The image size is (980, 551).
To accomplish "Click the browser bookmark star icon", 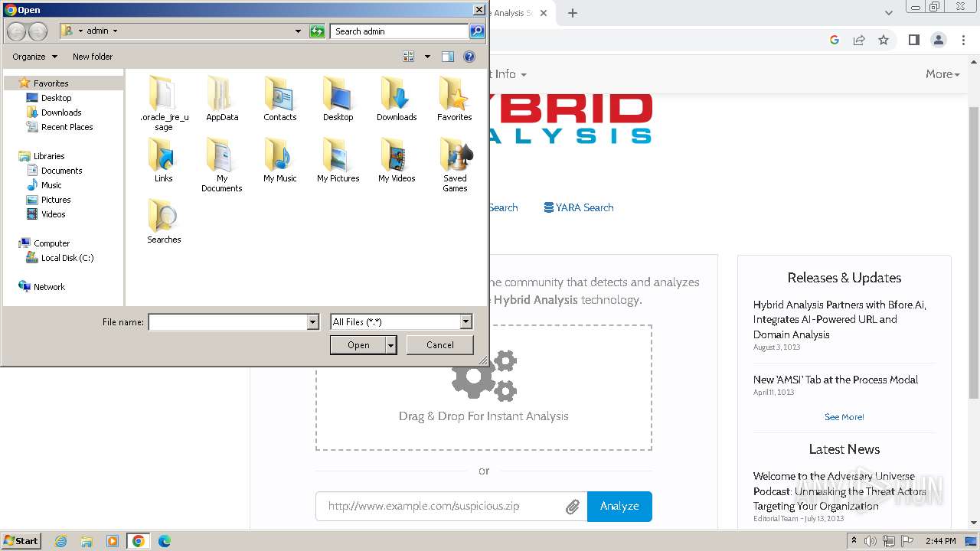I will pyautogui.click(x=884, y=40).
